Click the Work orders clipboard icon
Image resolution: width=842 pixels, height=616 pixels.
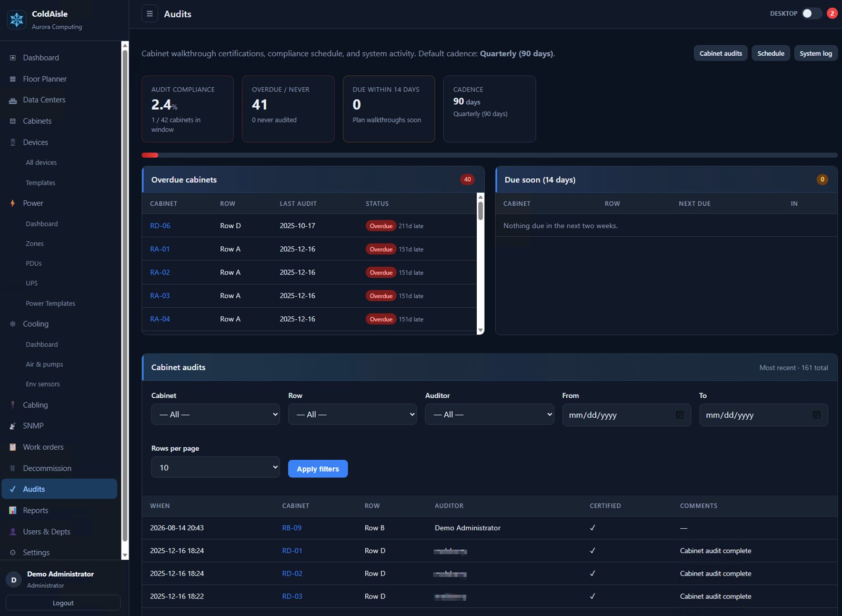pyautogui.click(x=13, y=447)
